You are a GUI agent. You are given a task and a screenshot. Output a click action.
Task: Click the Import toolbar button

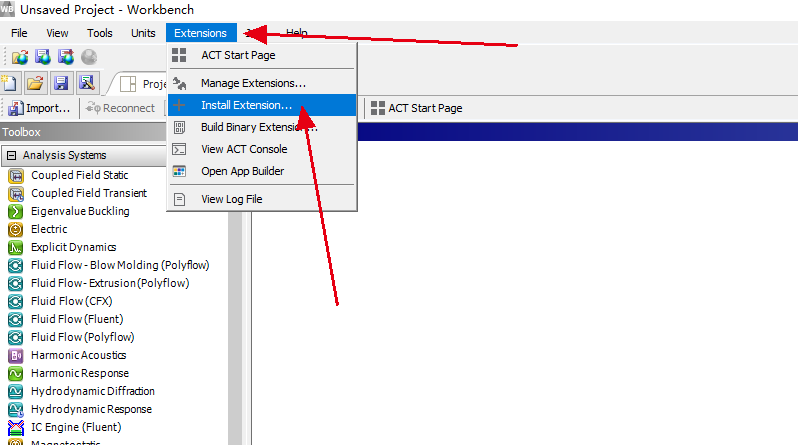coord(40,108)
